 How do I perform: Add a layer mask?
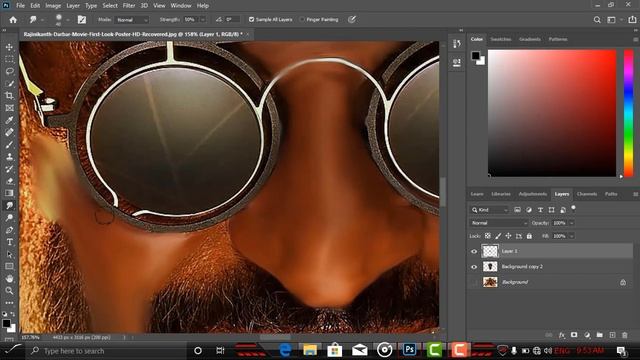pyautogui.click(x=574, y=335)
